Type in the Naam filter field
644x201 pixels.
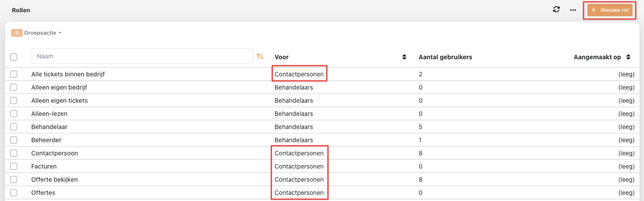tap(142, 56)
